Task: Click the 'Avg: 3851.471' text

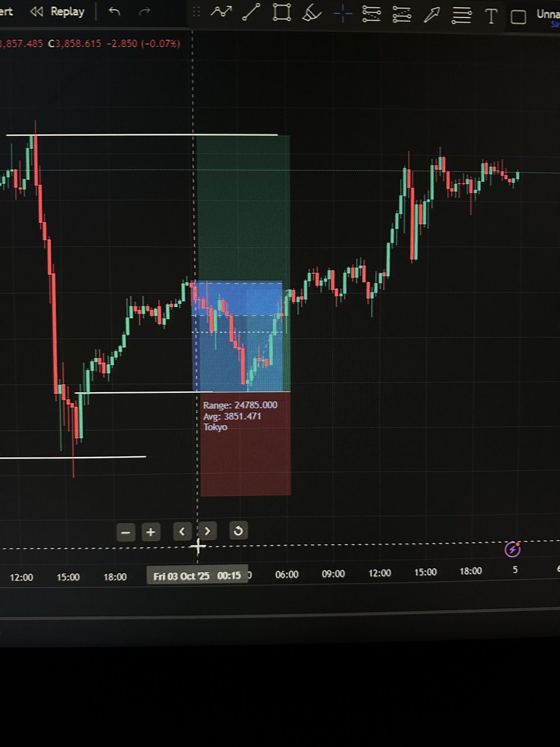Action: 232,416
